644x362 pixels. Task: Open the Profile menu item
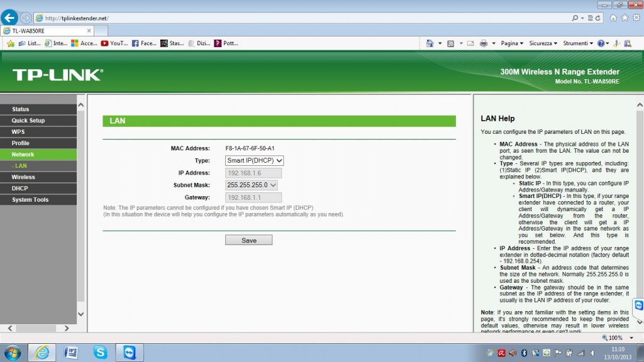38,143
